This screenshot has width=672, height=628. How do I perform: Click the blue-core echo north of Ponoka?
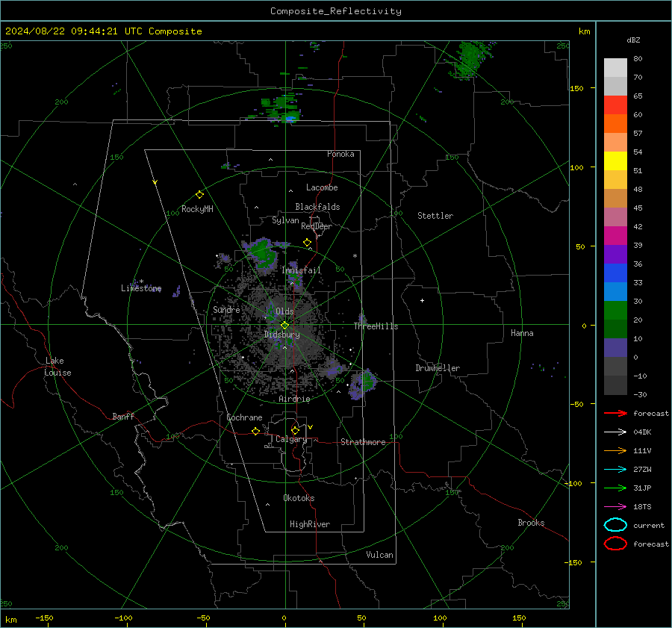tap(290, 117)
